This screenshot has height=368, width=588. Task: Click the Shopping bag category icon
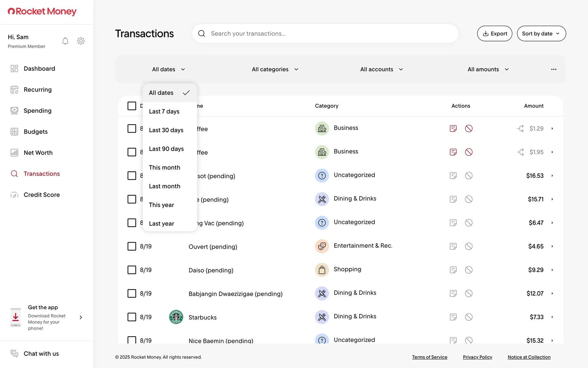click(322, 270)
